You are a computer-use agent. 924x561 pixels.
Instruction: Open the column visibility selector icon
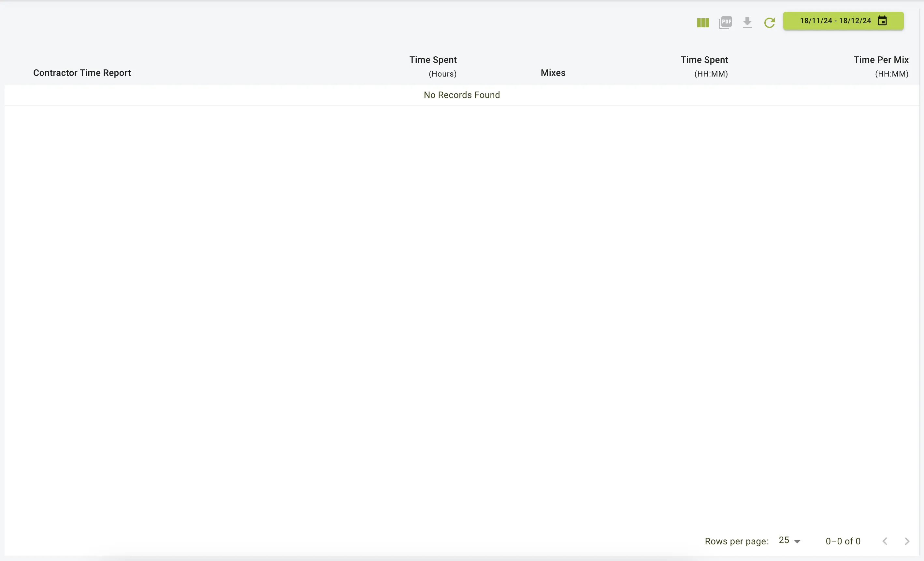tap(702, 22)
